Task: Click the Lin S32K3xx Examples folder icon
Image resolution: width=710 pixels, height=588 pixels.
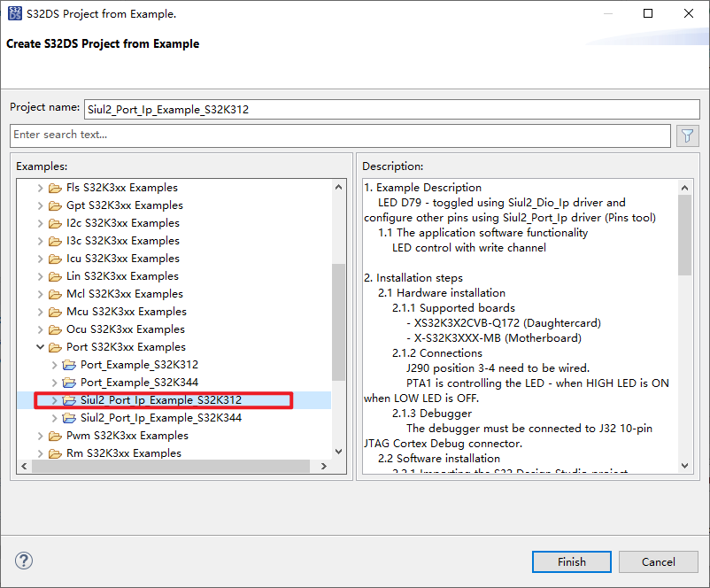Action: (x=55, y=276)
